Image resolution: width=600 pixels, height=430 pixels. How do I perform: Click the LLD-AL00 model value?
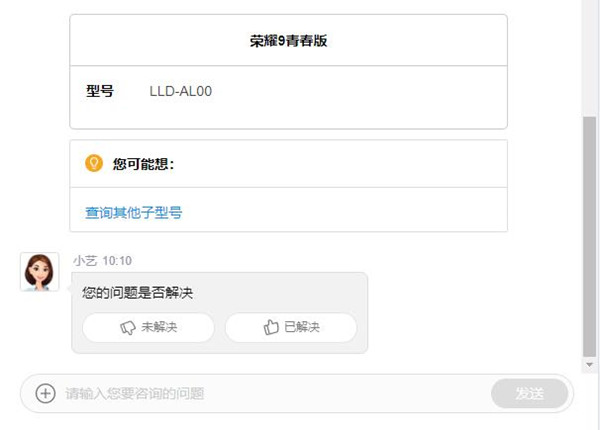coord(180,91)
